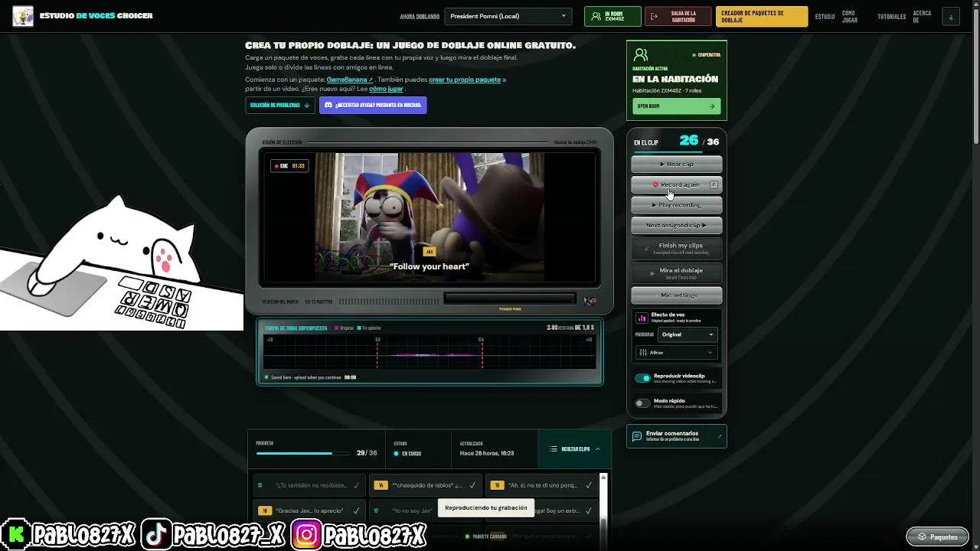The width and height of the screenshot is (980, 551).
Task: Select clip 16 'Gracias Jax... lo aprecio'
Action: (309, 510)
